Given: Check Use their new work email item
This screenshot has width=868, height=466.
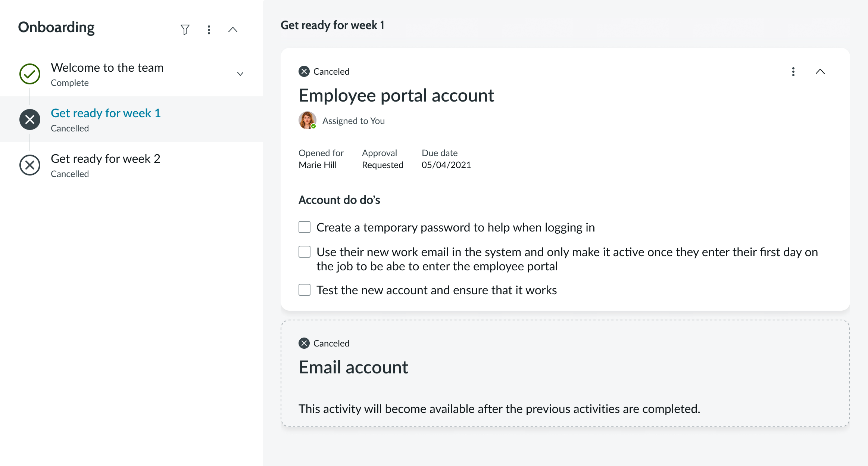Looking at the screenshot, I should click(305, 252).
